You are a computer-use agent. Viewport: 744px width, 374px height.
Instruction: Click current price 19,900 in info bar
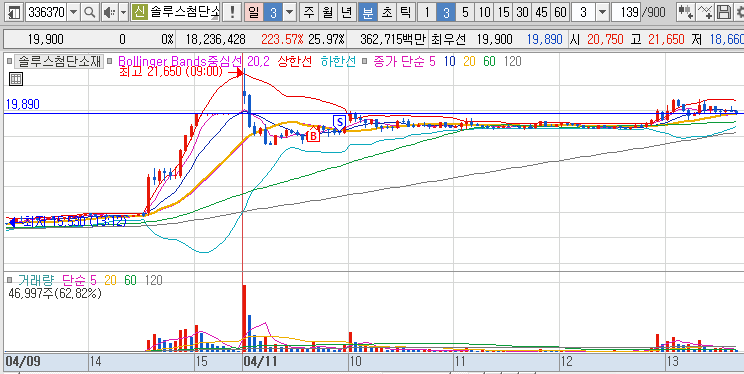coord(46,40)
